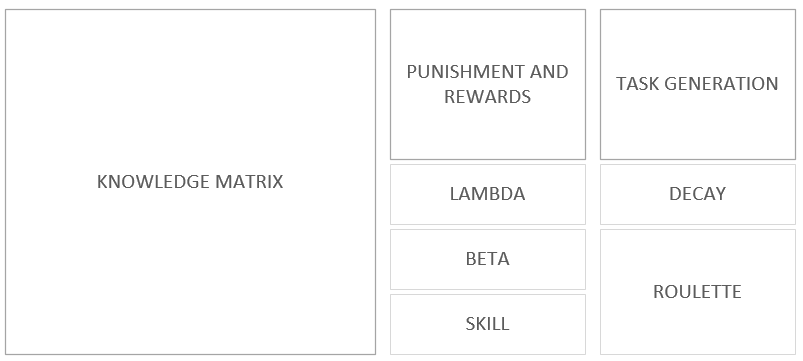Select the PUNISHMENT AND REWARDS box
Screen dimensions: 803x361
coord(488,84)
